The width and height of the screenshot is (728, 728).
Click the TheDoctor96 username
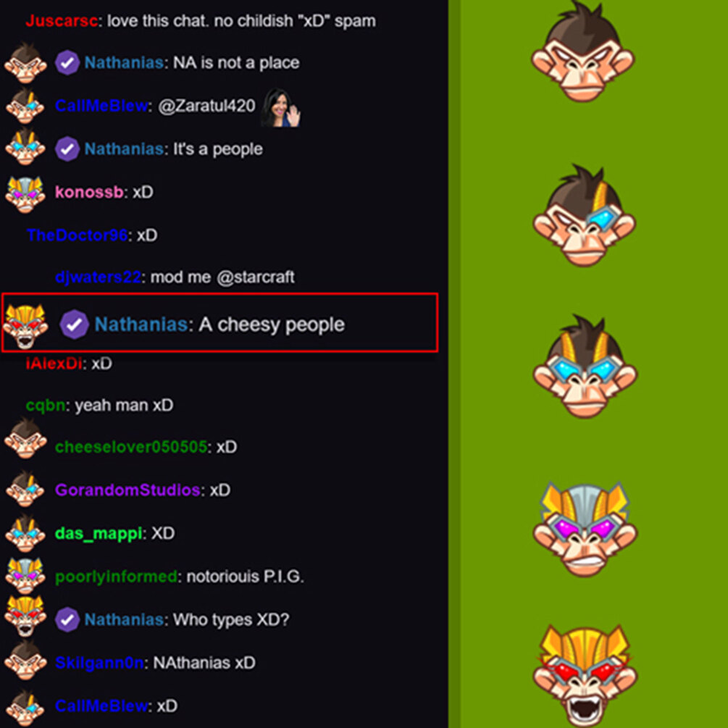pos(77,235)
